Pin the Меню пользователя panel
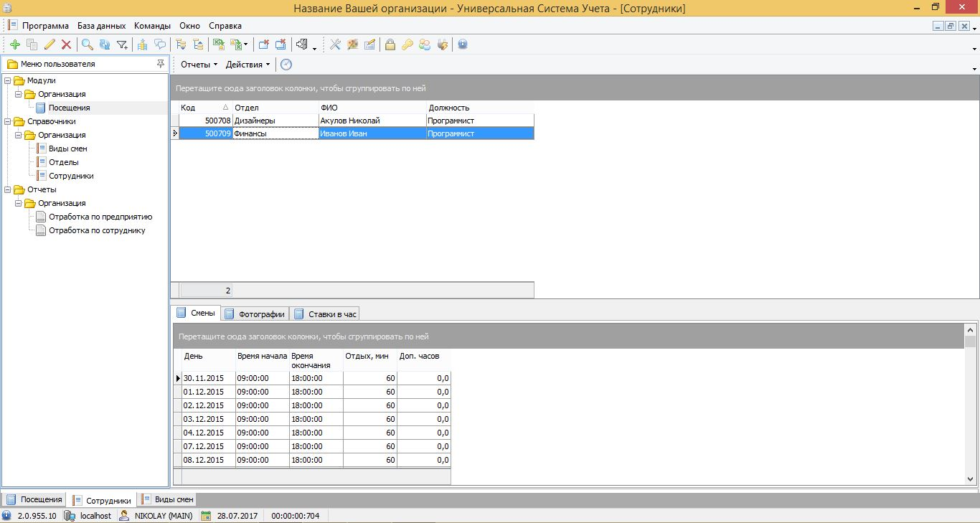Image resolution: width=980 pixels, height=523 pixels. pyautogui.click(x=160, y=64)
